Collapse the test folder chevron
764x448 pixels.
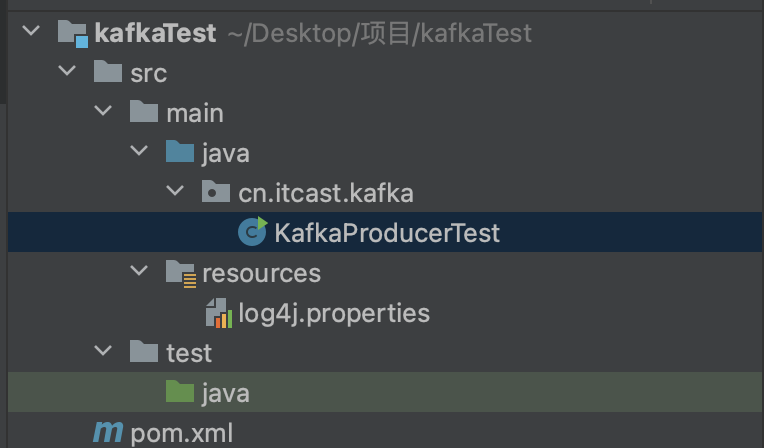(x=103, y=353)
